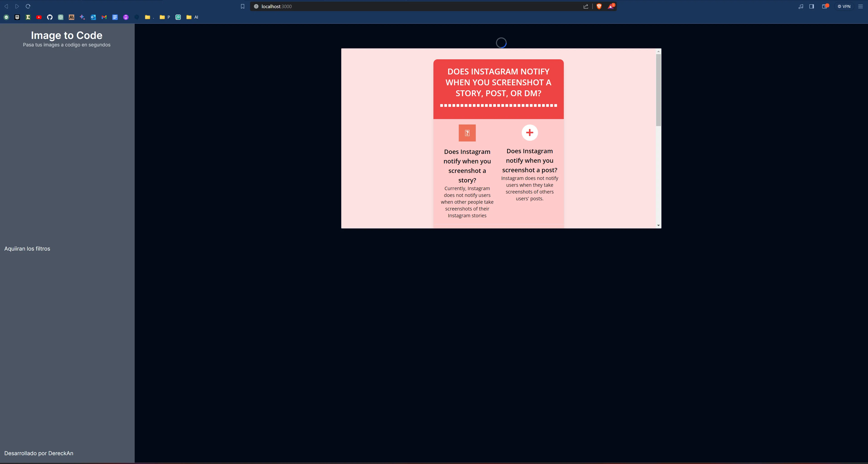Click the 'Aquiiran los filtros' text
This screenshot has height=464, width=868.
[x=27, y=249]
